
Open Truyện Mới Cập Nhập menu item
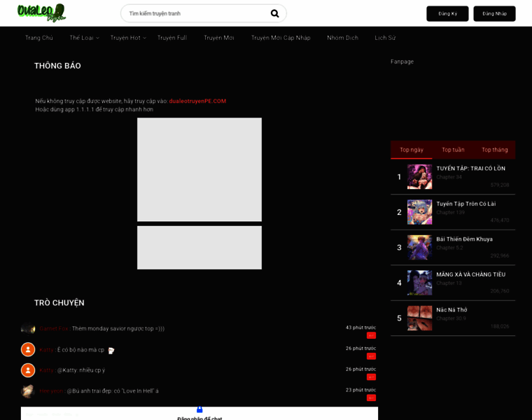tap(281, 38)
